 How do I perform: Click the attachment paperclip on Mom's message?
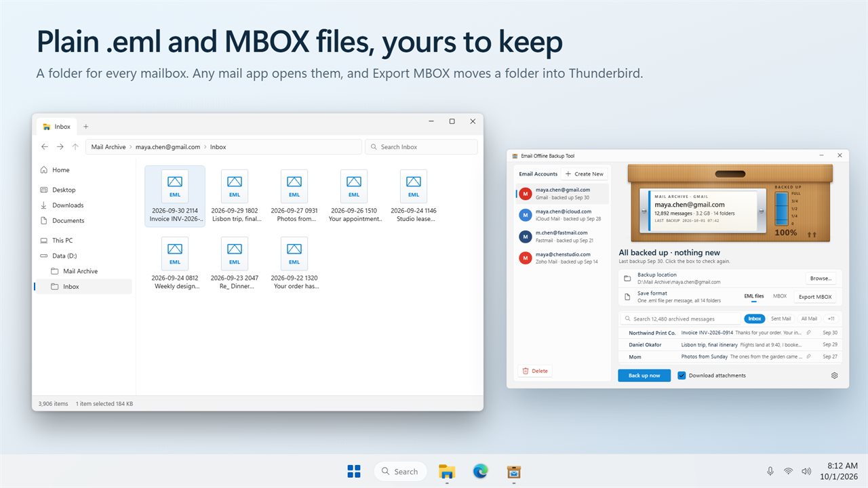[x=808, y=357]
